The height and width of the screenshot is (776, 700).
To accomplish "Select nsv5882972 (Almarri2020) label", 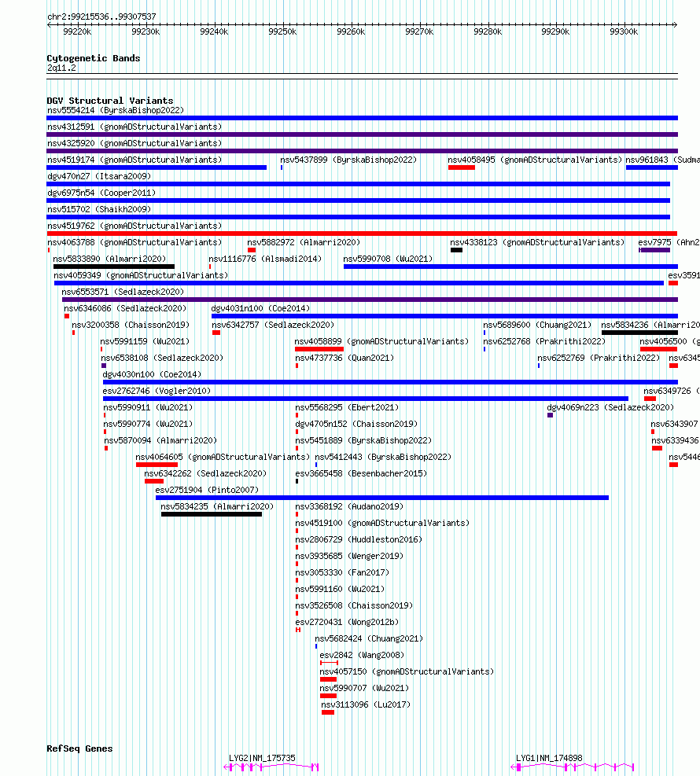I will click(x=304, y=242).
